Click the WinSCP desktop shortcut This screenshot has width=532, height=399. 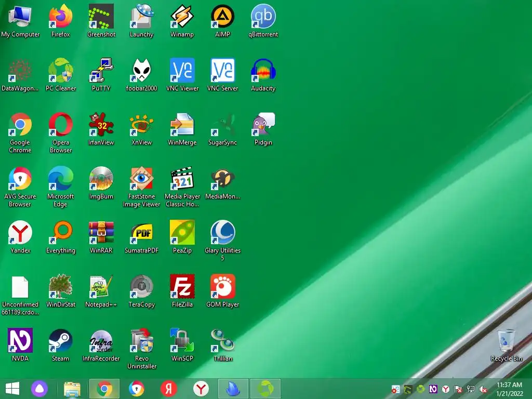coord(182,345)
